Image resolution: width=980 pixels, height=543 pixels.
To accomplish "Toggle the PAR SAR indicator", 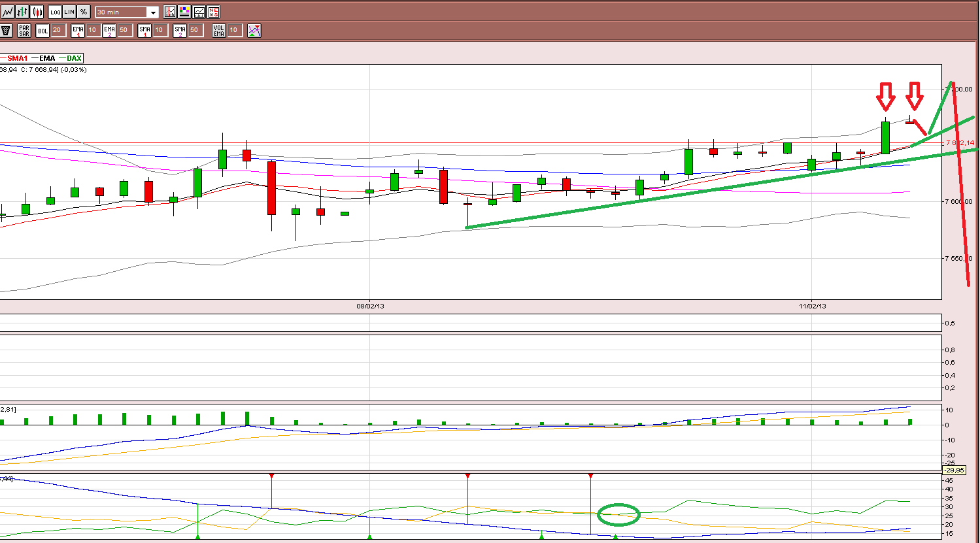I will pyautogui.click(x=24, y=30).
